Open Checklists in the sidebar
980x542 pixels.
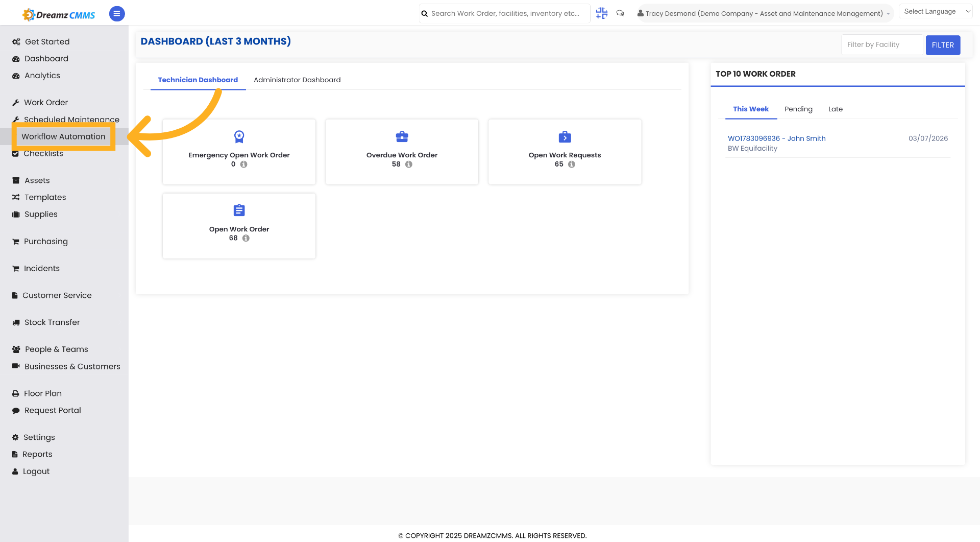pos(43,153)
